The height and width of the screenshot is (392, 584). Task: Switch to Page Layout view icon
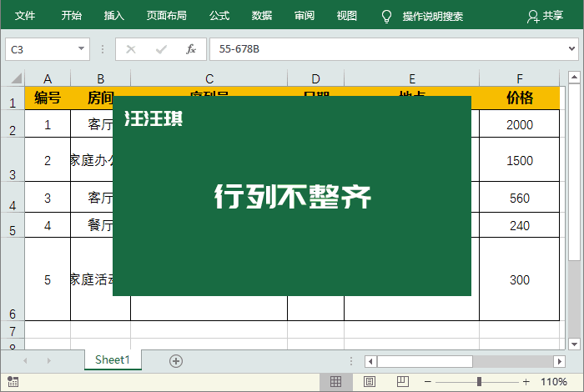369,382
